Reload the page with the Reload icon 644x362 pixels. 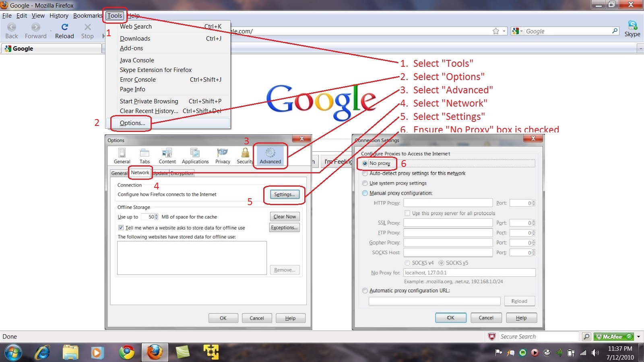pos(64,27)
